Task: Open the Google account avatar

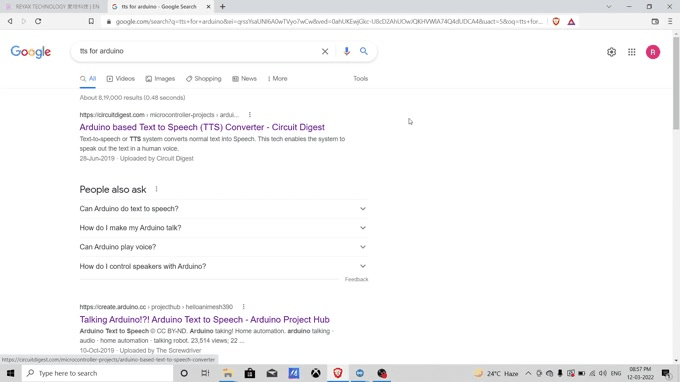Action: (x=653, y=52)
